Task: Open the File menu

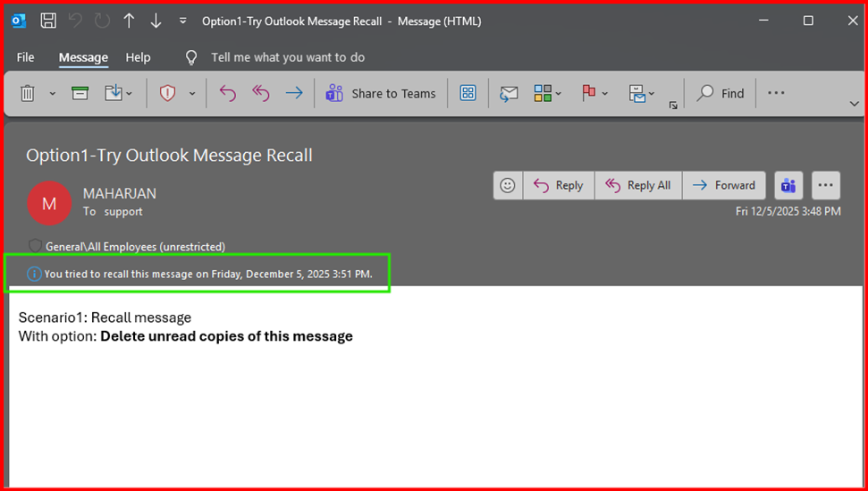Action: click(x=25, y=57)
